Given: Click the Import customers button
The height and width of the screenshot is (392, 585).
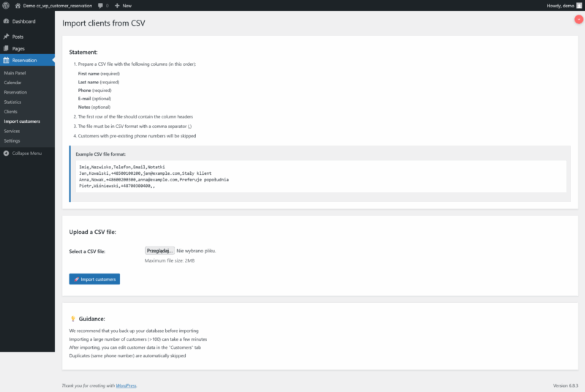Looking at the screenshot, I should pyautogui.click(x=94, y=279).
